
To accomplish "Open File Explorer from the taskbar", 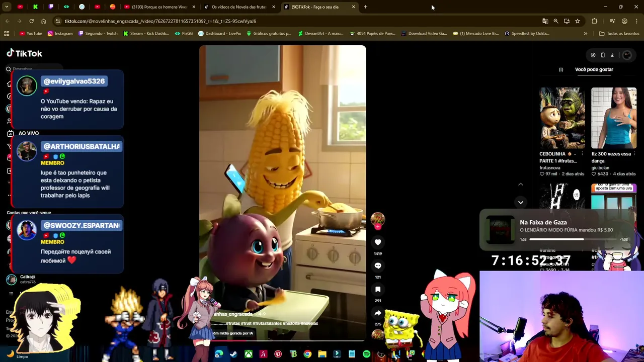I will click(322, 354).
